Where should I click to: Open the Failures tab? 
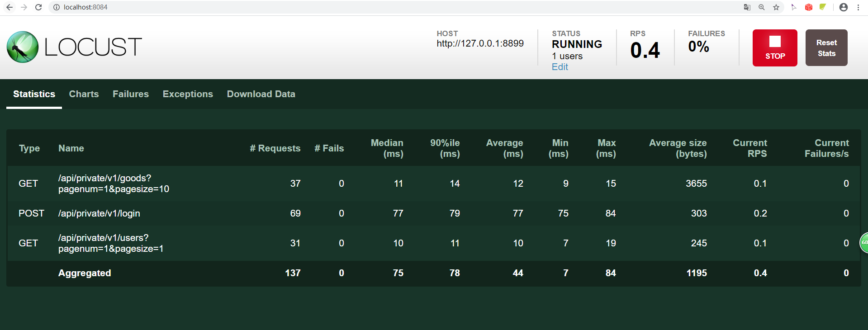(130, 94)
